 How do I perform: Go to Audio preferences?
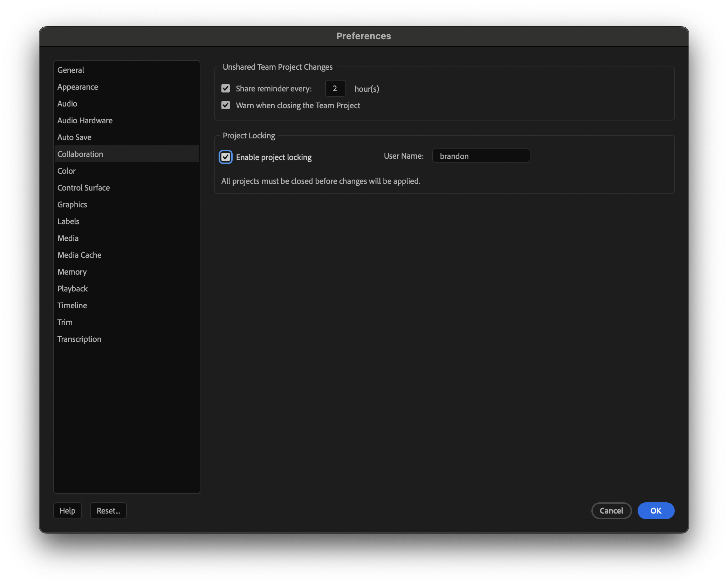point(67,104)
